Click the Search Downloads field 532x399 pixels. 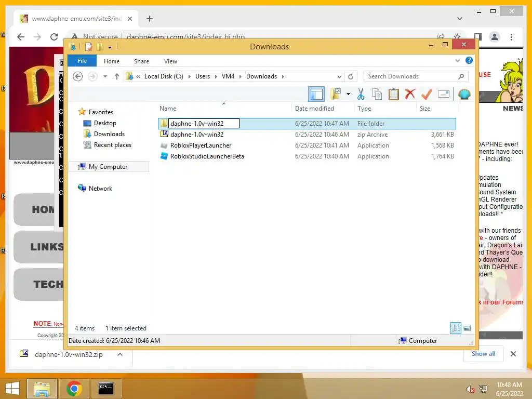(416, 76)
